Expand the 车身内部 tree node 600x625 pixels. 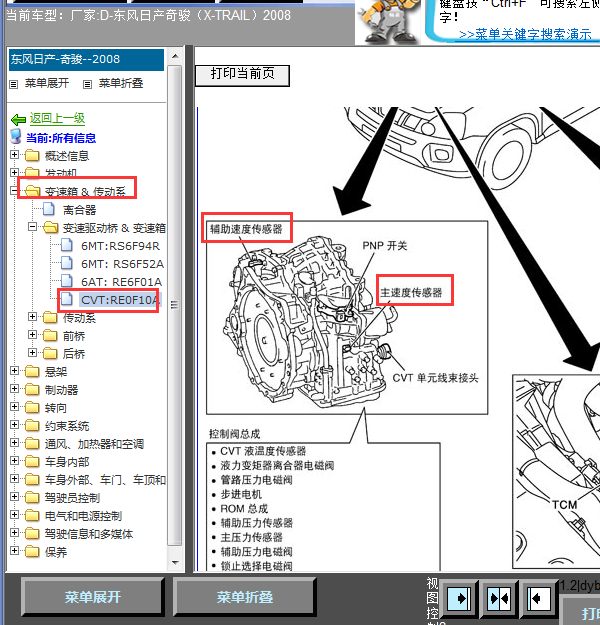[x=14, y=461]
